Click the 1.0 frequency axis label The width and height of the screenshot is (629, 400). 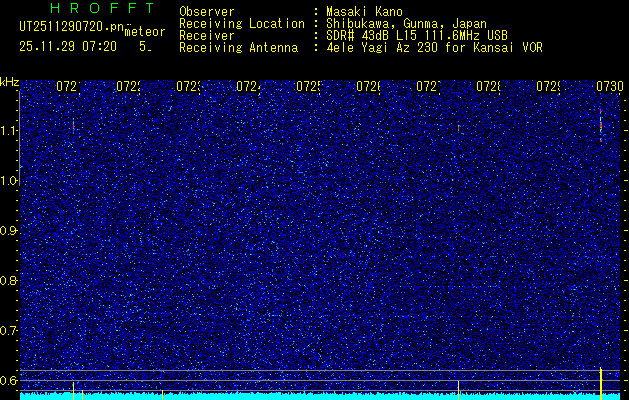[9, 181]
